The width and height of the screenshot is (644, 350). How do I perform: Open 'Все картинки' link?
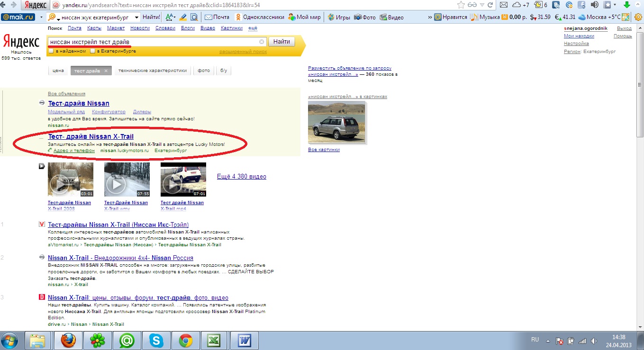click(x=324, y=150)
